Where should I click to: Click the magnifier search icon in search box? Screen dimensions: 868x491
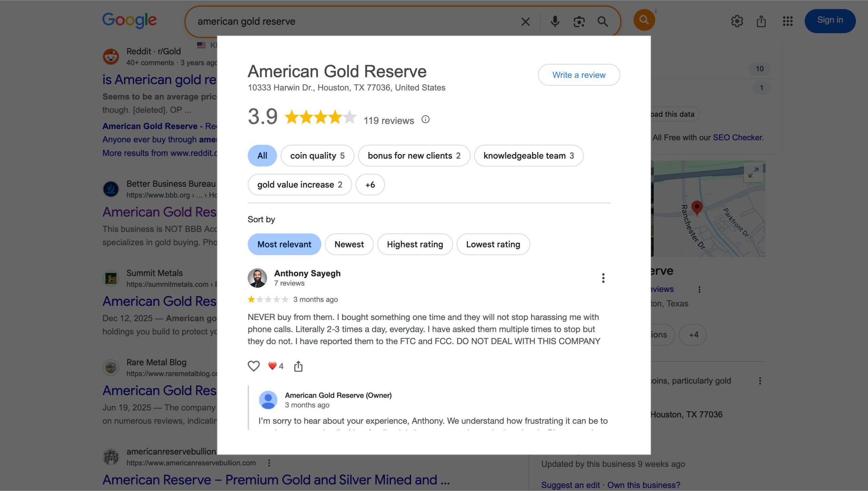[603, 22]
